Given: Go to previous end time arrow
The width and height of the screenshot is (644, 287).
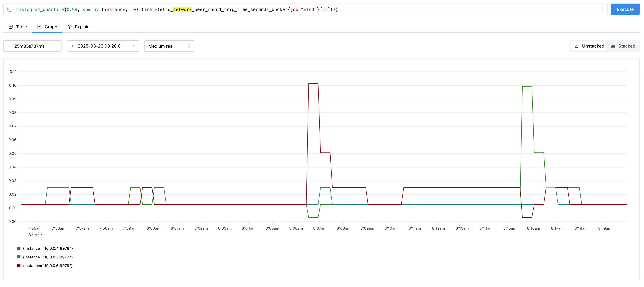Looking at the screenshot, I should [72, 46].
